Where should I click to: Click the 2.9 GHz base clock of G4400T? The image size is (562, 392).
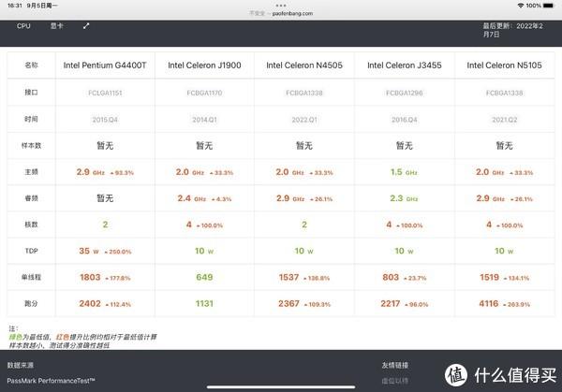pos(90,172)
